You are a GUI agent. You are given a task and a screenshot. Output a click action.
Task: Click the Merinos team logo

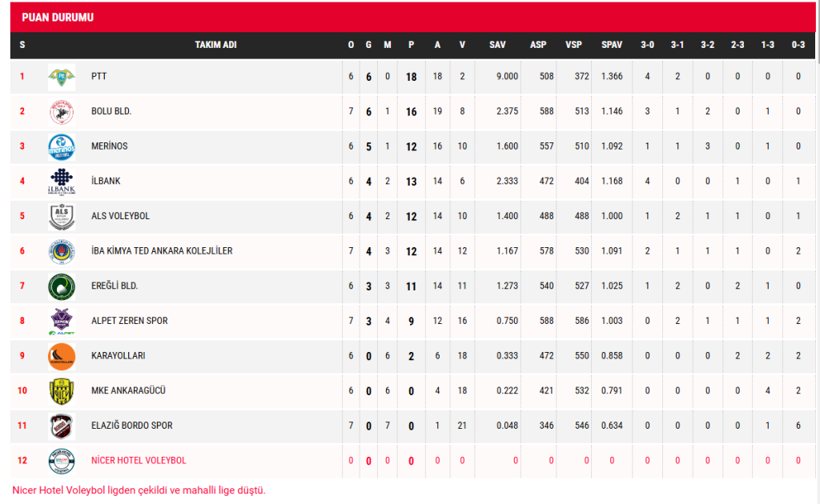coord(62,147)
